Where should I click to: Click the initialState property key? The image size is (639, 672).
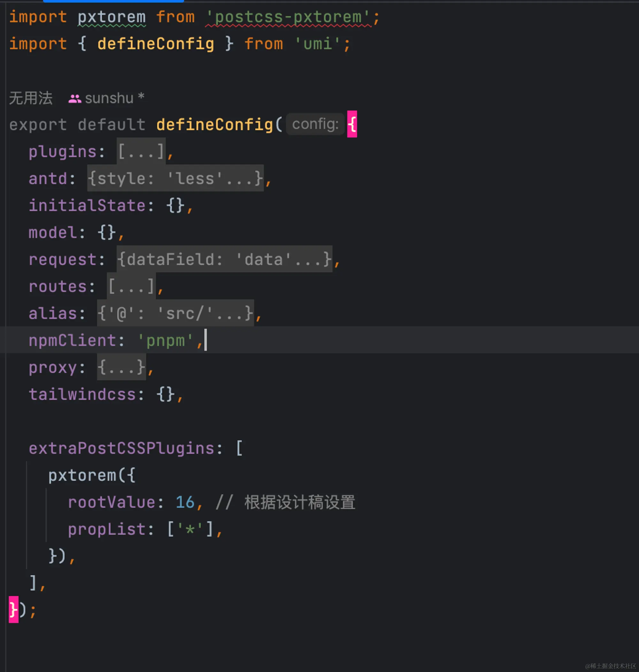point(87,205)
